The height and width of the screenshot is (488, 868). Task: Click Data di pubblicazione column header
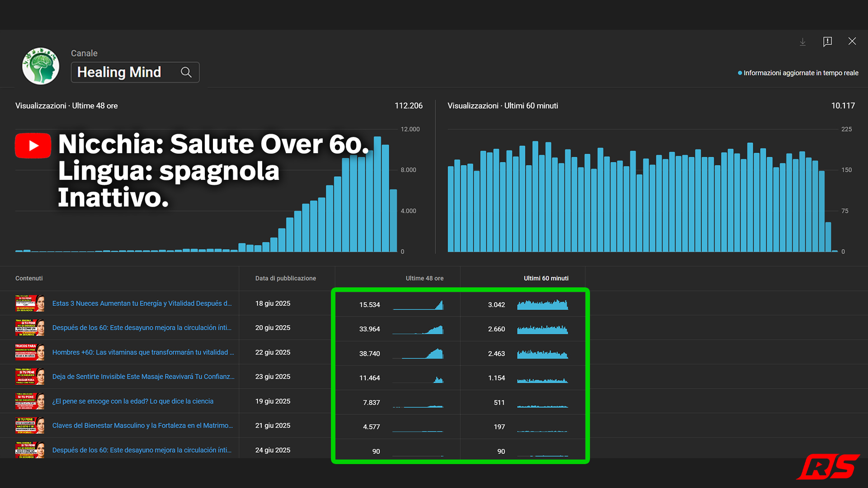(286, 278)
